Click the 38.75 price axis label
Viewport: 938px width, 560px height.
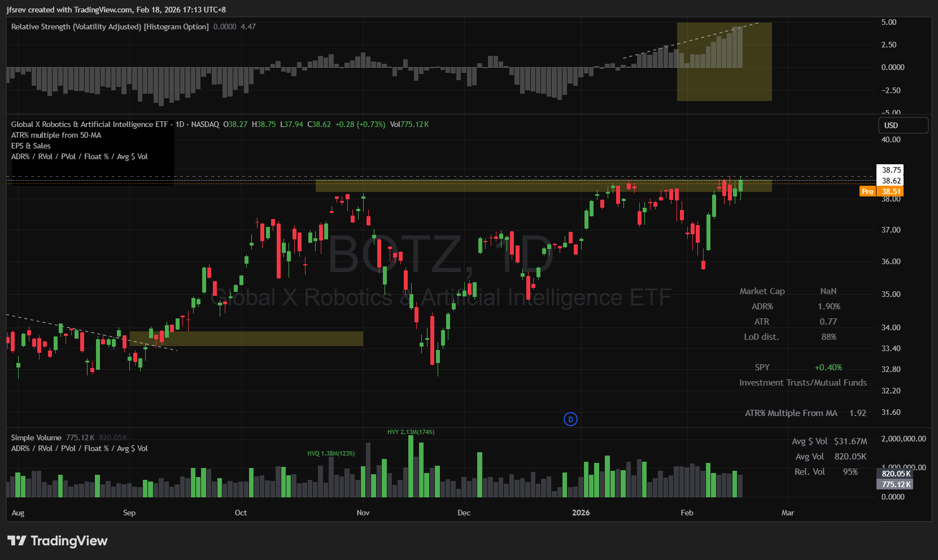891,170
